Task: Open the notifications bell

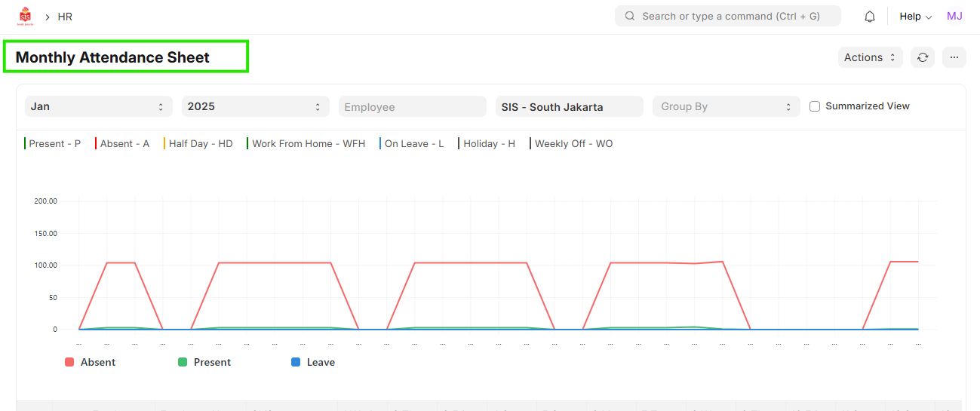Action: click(870, 17)
